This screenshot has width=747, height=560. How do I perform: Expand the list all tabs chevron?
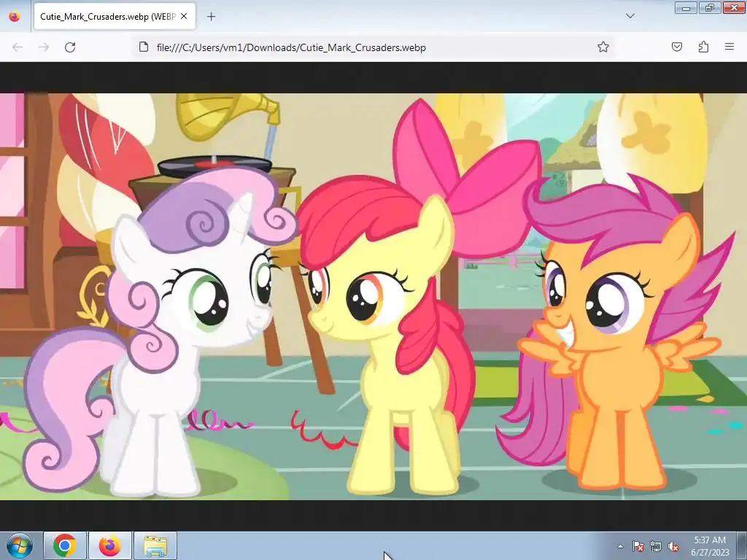click(630, 16)
